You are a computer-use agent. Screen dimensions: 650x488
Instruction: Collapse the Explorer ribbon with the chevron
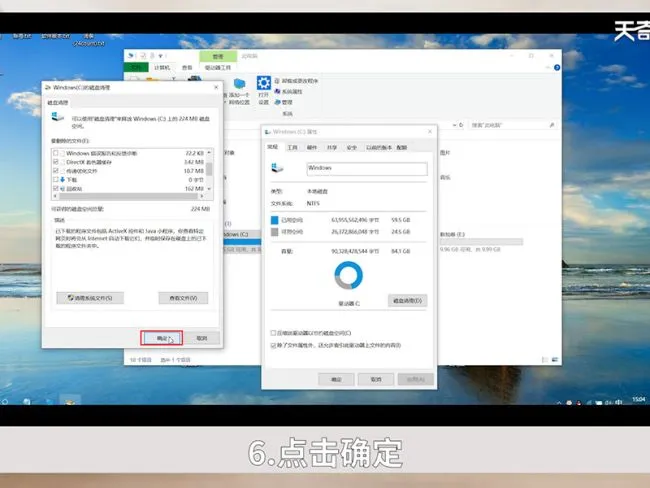(548, 67)
